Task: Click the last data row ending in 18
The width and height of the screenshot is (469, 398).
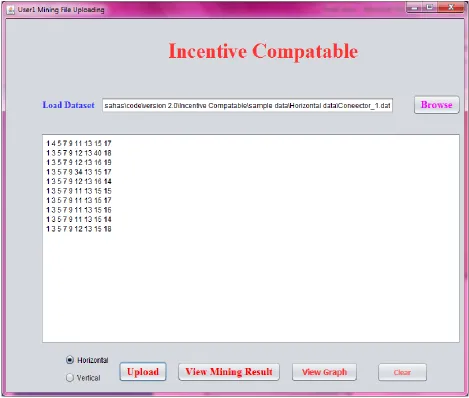Action: (x=79, y=229)
